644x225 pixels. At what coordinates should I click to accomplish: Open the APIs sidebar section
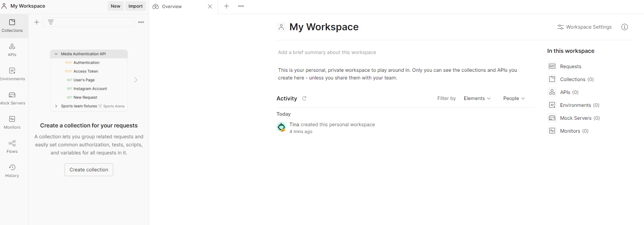[12, 50]
